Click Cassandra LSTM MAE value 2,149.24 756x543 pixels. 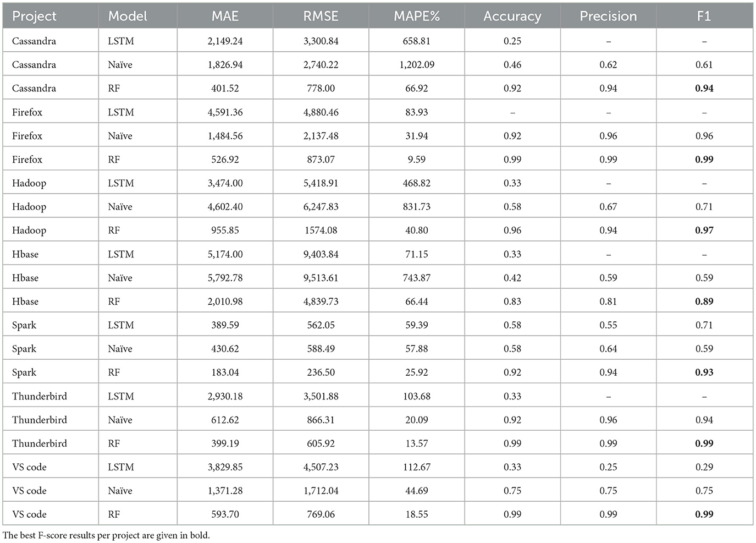click(225, 41)
